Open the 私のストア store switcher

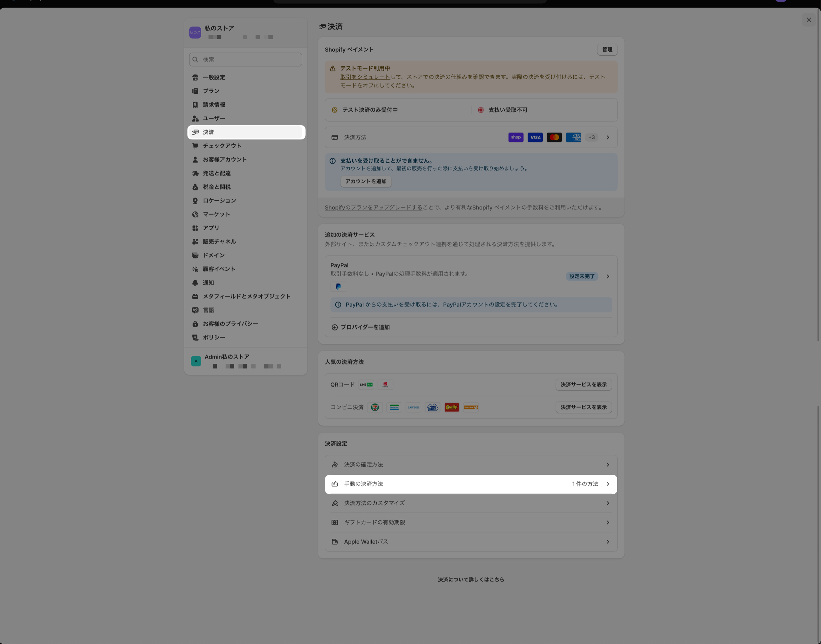click(x=245, y=33)
